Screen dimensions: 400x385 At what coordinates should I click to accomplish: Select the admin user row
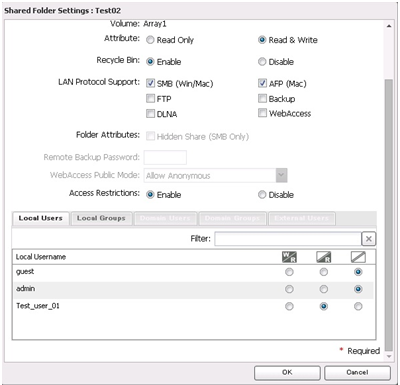click(193, 289)
